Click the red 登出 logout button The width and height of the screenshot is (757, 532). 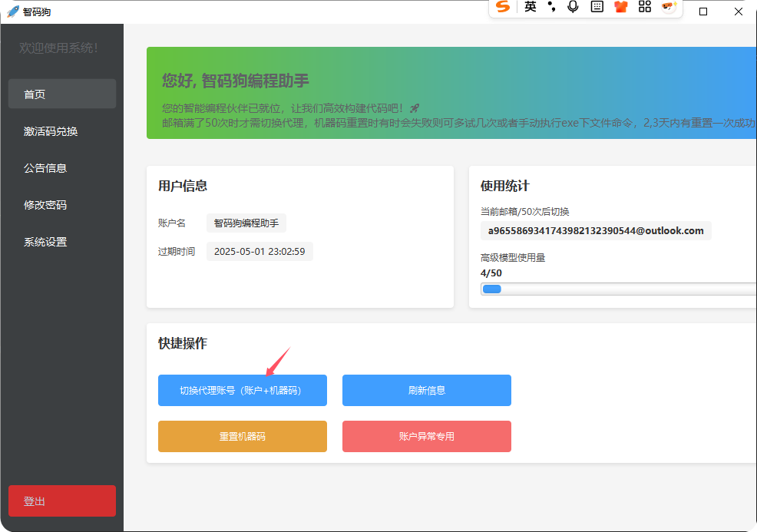coord(62,501)
